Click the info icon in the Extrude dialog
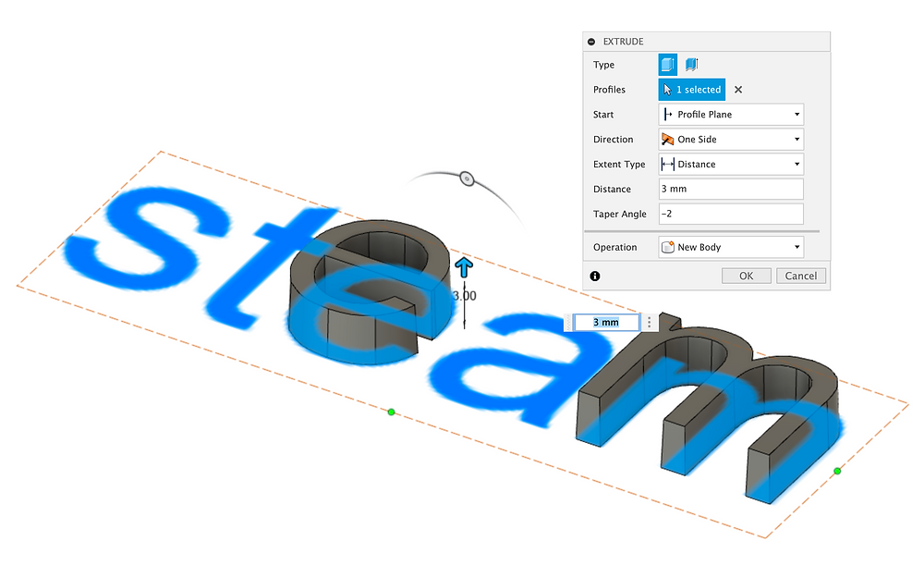Viewport: 924px width, 578px height. click(x=595, y=276)
